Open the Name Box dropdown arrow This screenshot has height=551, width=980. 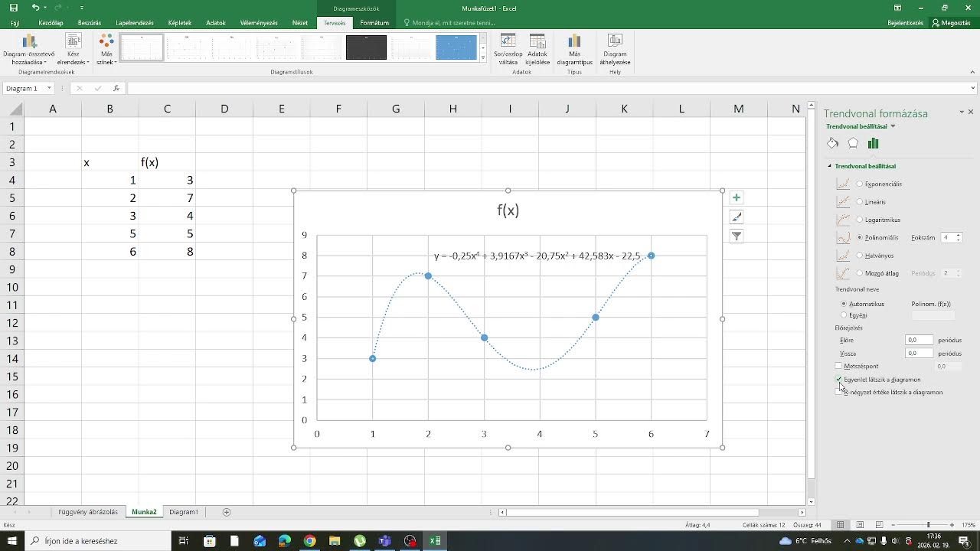point(50,88)
